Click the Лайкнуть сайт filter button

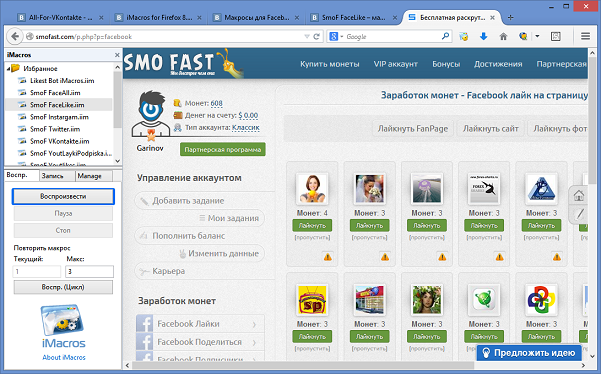491,129
